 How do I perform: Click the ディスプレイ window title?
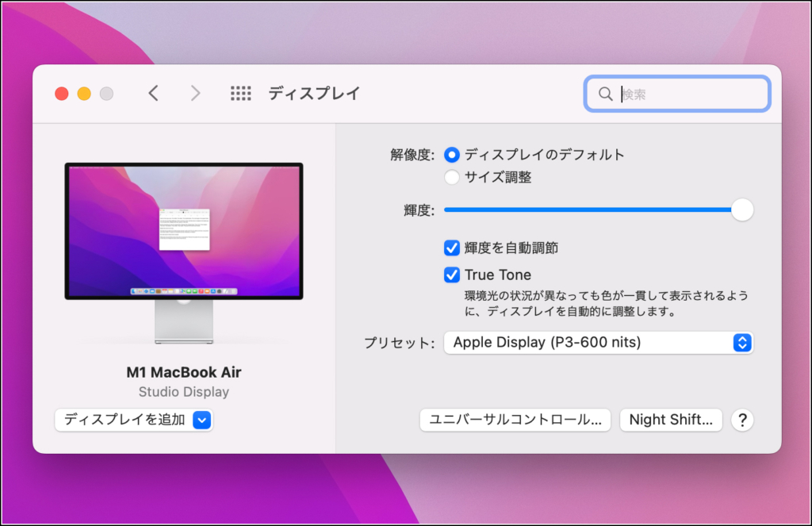pyautogui.click(x=314, y=94)
